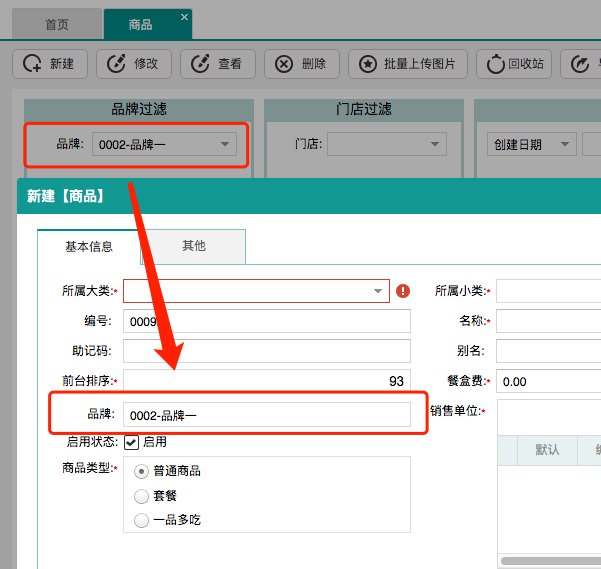Switch to the 其他 tab in dialog

[193, 246]
